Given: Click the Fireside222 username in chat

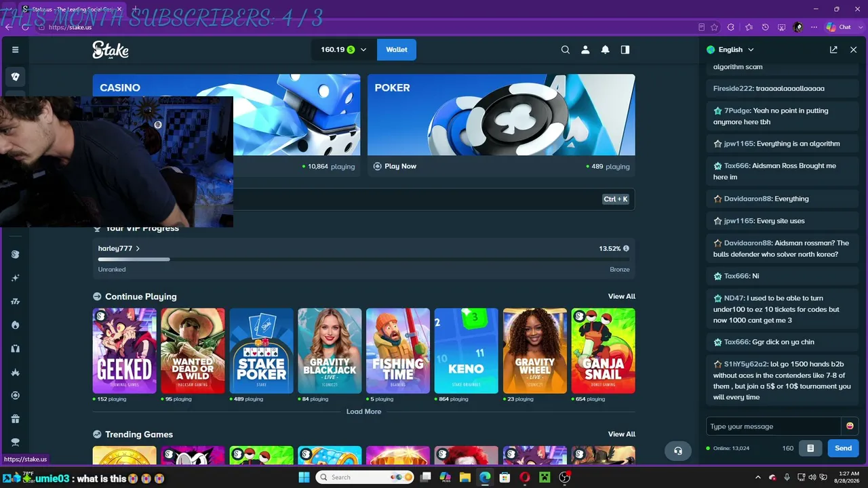Looking at the screenshot, I should pos(732,89).
